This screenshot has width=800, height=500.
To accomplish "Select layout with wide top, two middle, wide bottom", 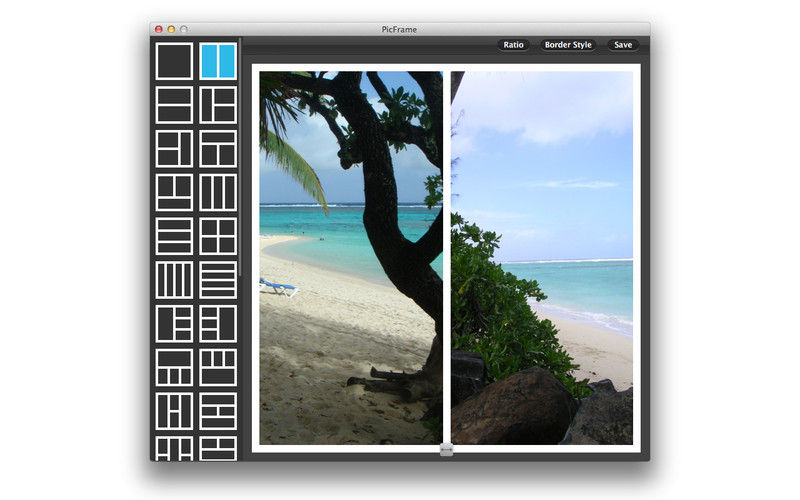I will (218, 411).
